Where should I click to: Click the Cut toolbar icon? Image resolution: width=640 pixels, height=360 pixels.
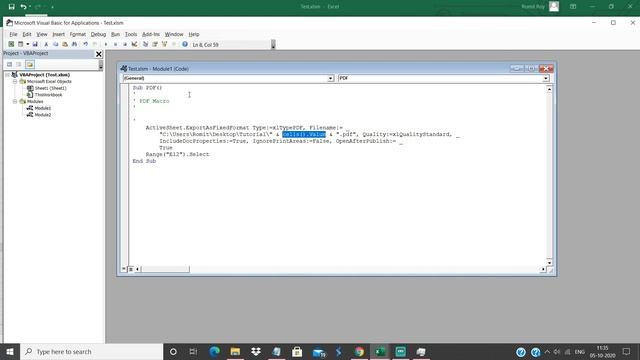pos(46,44)
